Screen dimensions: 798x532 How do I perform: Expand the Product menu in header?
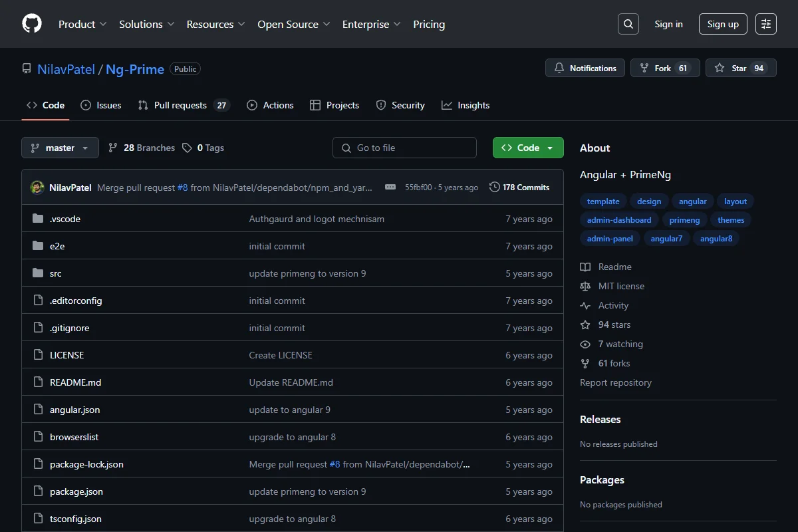(82, 24)
